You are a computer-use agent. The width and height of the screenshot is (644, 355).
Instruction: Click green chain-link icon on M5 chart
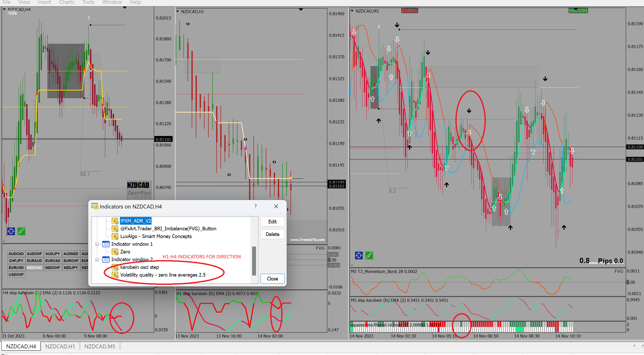369,256
